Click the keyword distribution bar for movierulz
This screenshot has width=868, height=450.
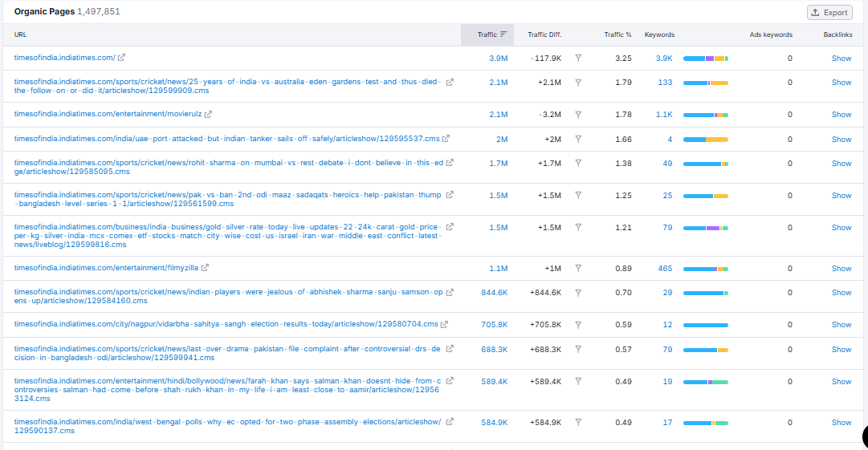coord(705,115)
